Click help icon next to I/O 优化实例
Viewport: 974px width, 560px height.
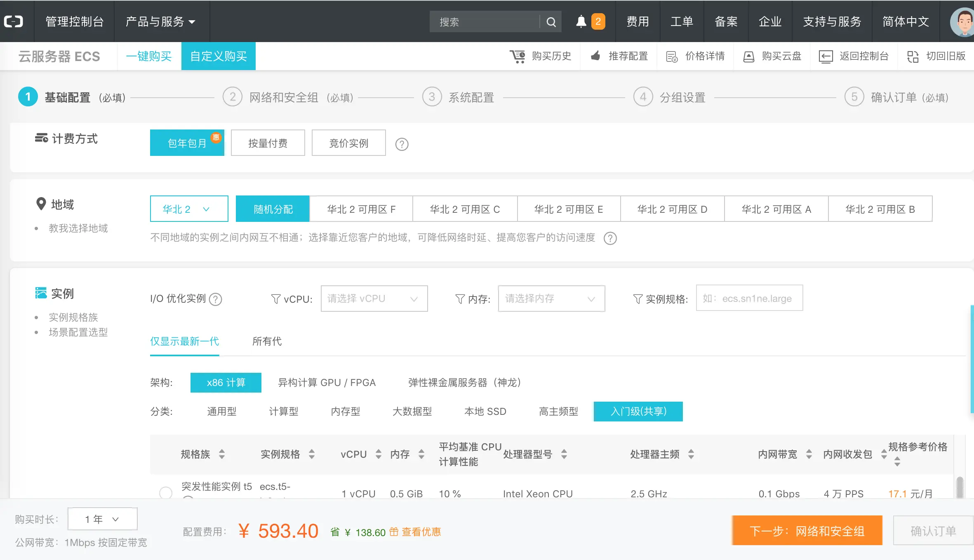215,299
